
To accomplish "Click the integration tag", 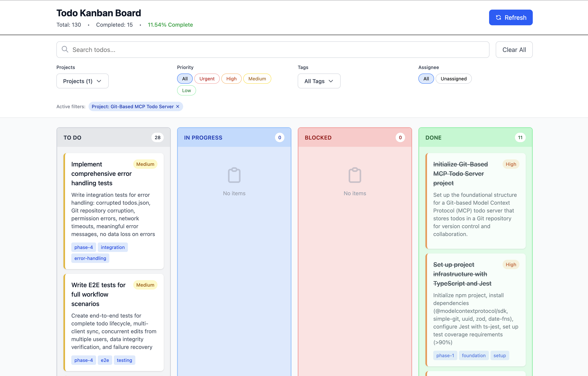I will point(113,247).
